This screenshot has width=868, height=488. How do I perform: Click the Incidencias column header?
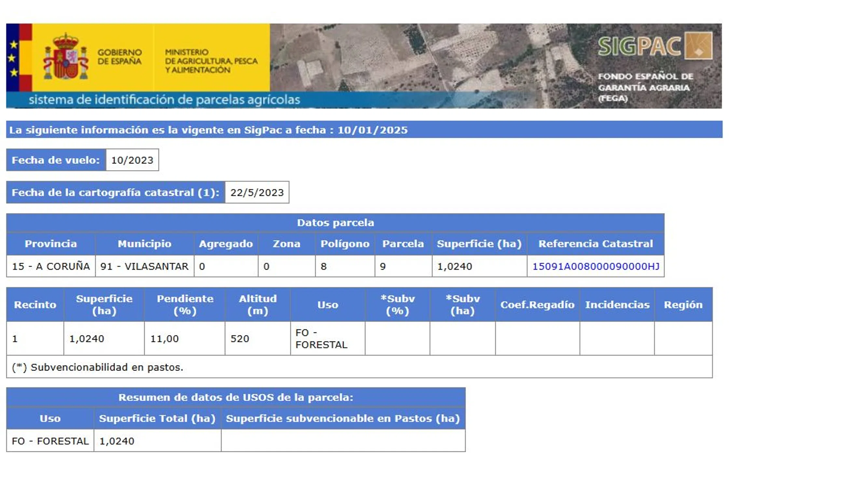pos(617,305)
